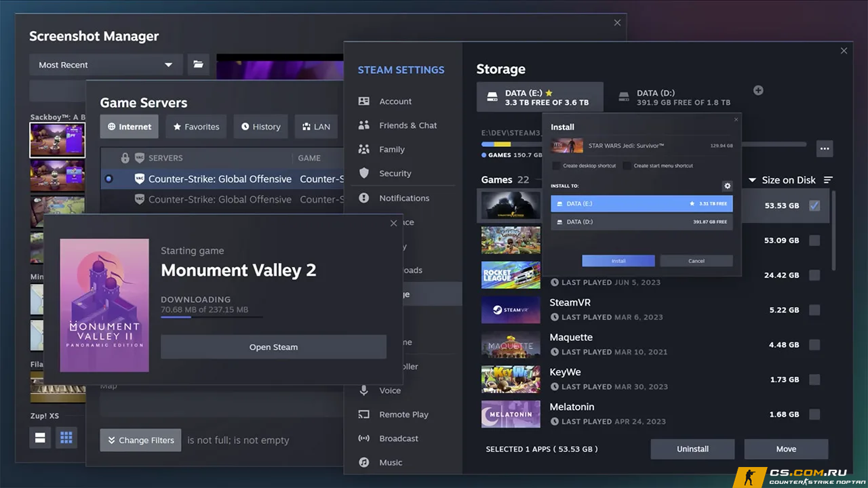This screenshot has width=868, height=488.
Task: Click Friends & Chat people icon
Action: click(x=364, y=125)
